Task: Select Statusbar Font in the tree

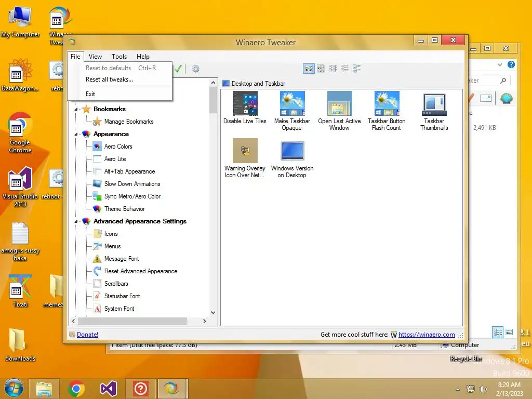Action: [122, 296]
